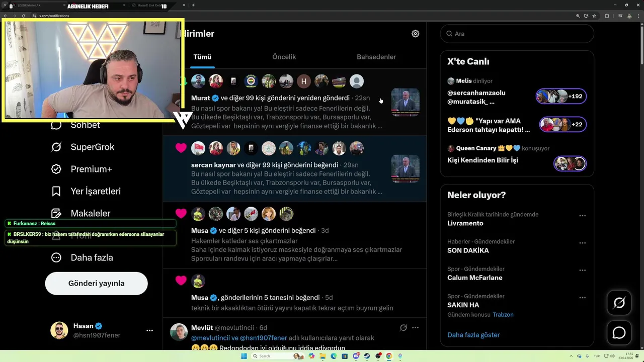Bookmark this page star icon
This screenshot has width=644, height=362.
[594, 16]
